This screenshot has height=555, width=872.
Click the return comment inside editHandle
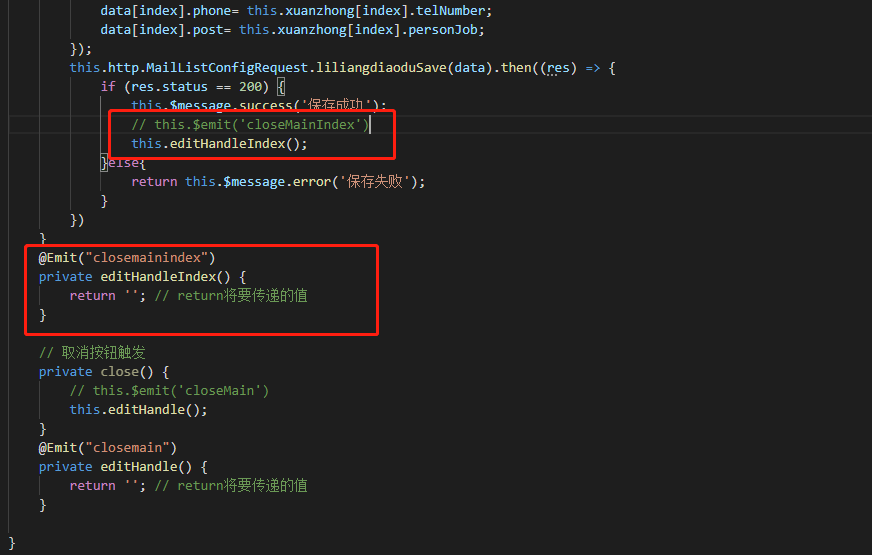coord(231,485)
